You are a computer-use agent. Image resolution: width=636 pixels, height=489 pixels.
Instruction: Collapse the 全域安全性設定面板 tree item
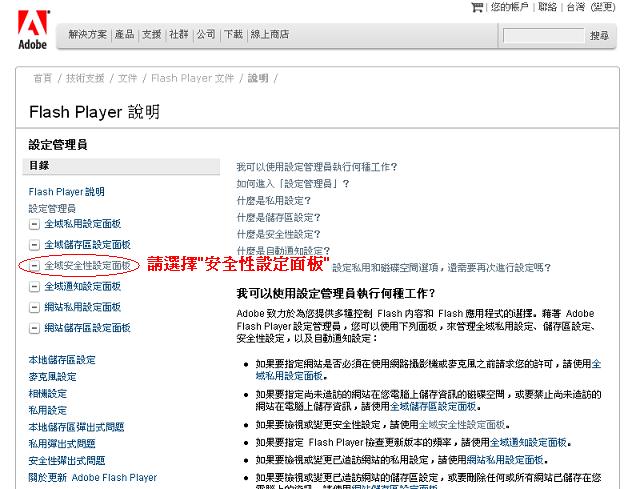coord(34,266)
